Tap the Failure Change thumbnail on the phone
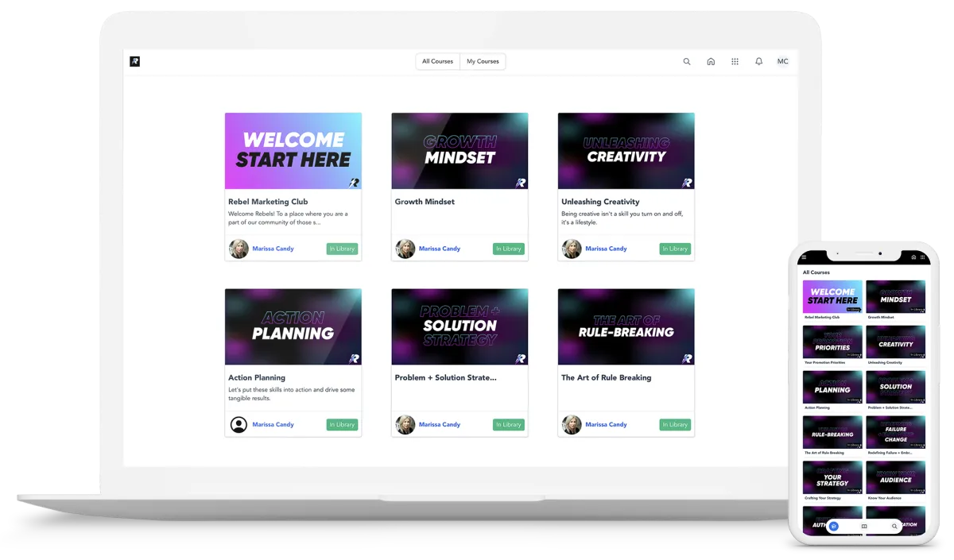 (896, 432)
